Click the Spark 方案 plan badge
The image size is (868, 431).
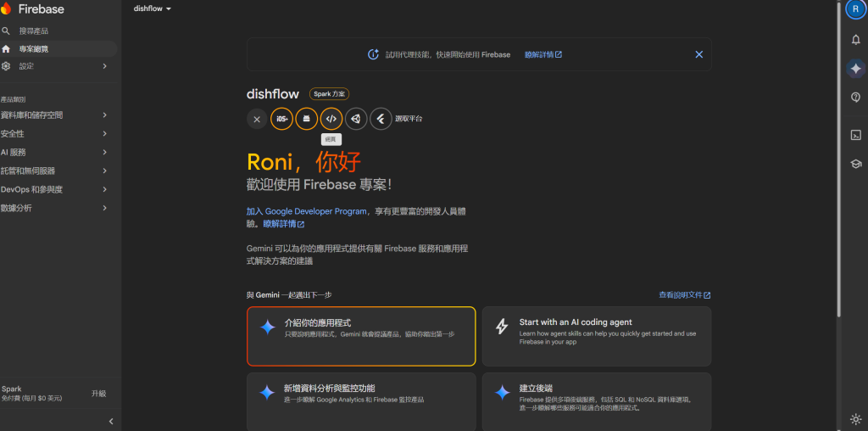coord(330,94)
